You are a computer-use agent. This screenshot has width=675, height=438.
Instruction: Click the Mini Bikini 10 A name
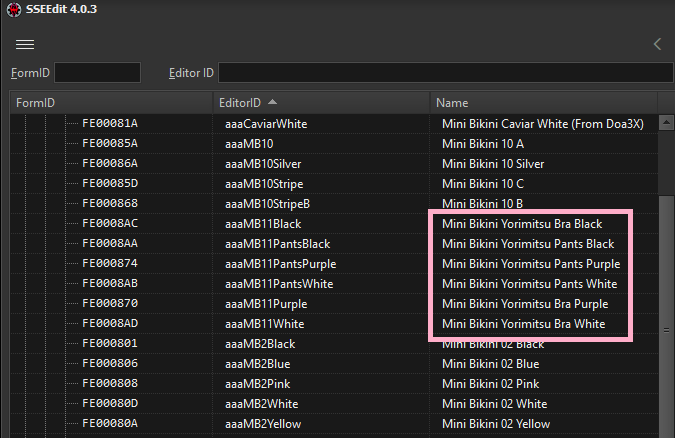coord(483,144)
